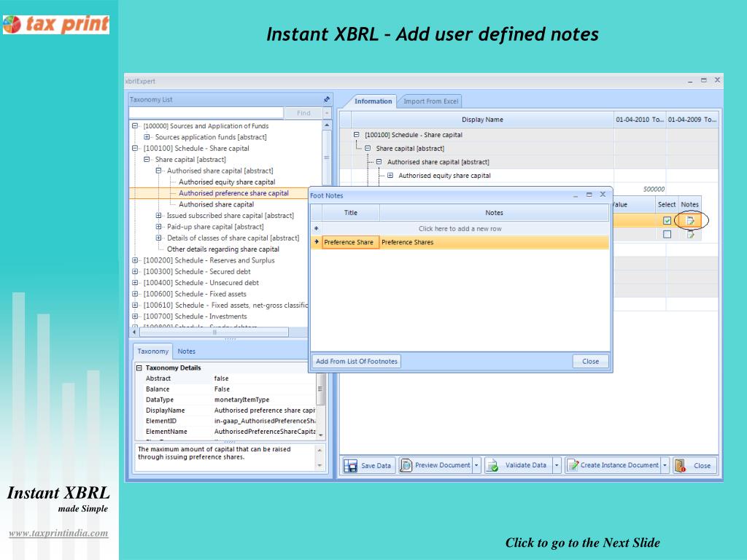Collapse Taxonomy Details section

click(x=139, y=367)
